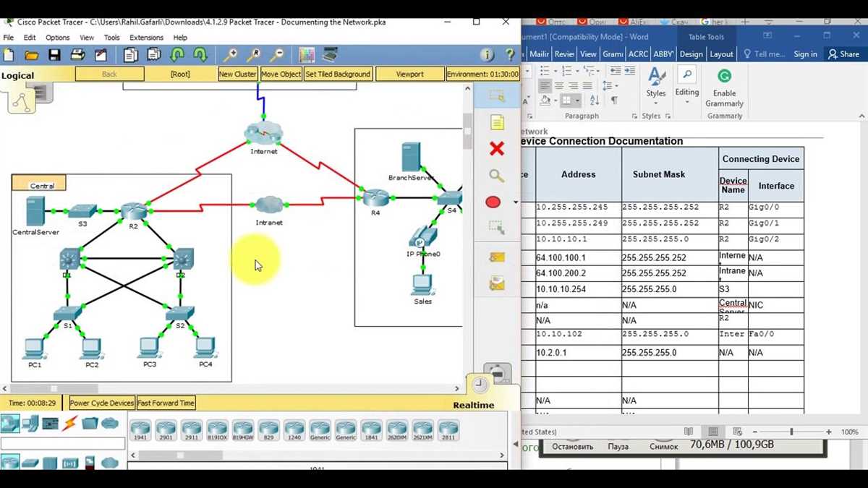Click the Enable Grammarly icon in Word
The width and height of the screenshot is (868, 488).
[x=724, y=88]
